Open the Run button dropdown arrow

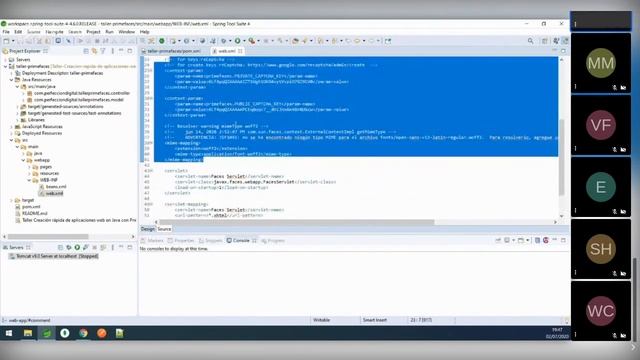pos(244,41)
